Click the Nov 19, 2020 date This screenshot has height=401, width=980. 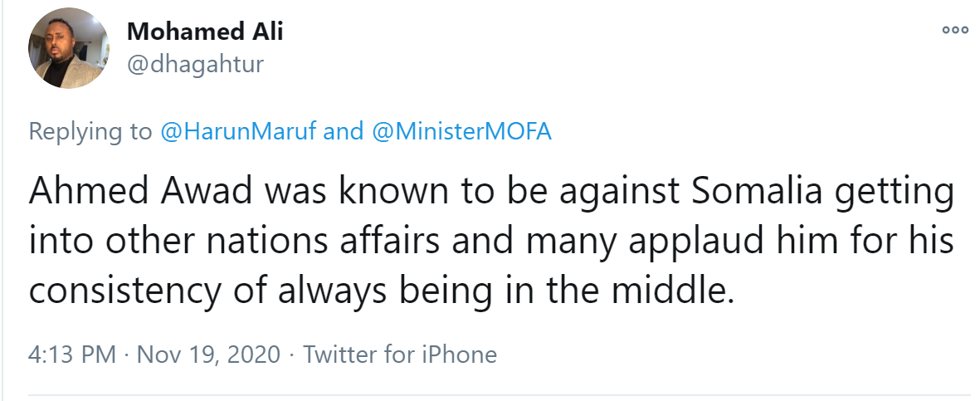(207, 355)
